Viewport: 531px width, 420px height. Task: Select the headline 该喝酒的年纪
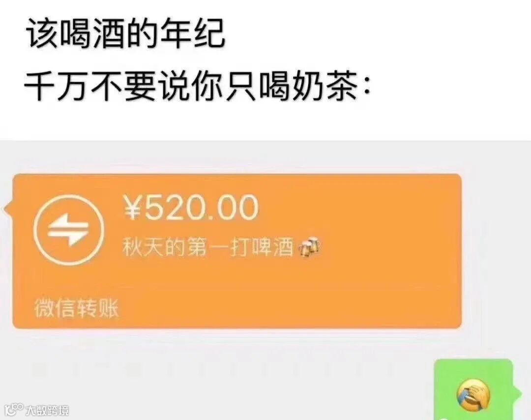[x=126, y=34]
